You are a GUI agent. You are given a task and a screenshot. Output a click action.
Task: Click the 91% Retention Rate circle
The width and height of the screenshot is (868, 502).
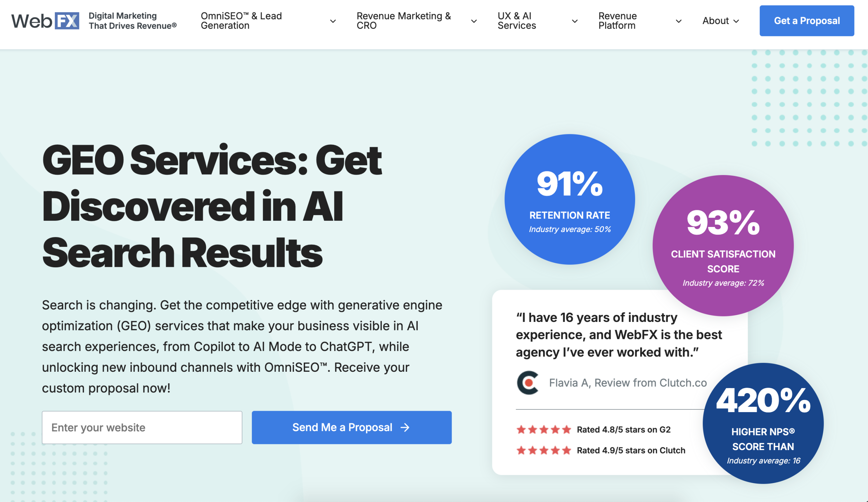coord(570,199)
